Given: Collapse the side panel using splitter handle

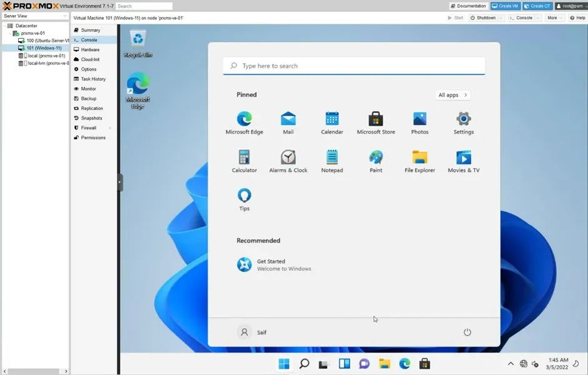Looking at the screenshot, I should coord(120,182).
